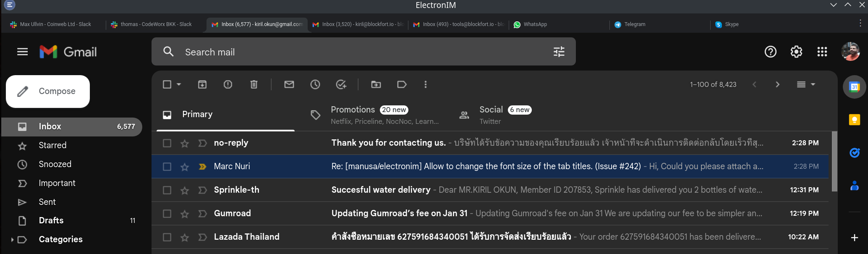Open Tasks in the side panel
This screenshot has height=254, width=868.
click(x=855, y=152)
